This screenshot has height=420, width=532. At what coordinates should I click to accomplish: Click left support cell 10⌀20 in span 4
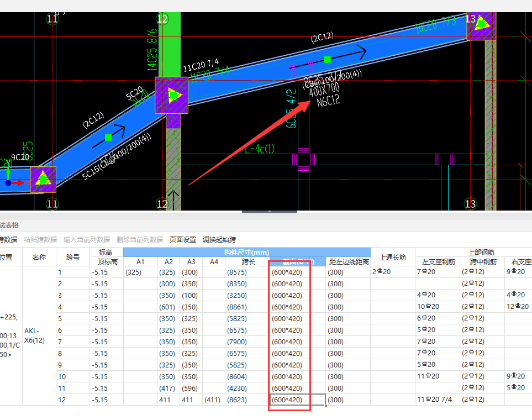(438, 306)
